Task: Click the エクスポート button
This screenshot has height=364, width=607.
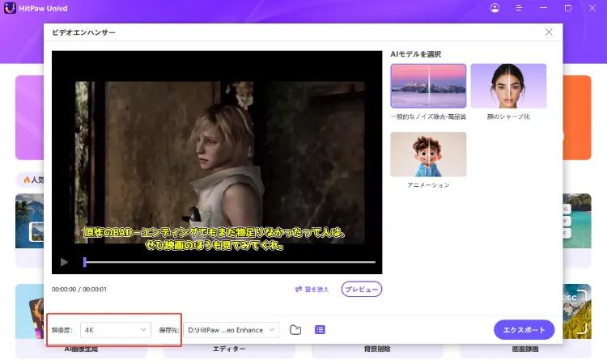Action: click(524, 329)
